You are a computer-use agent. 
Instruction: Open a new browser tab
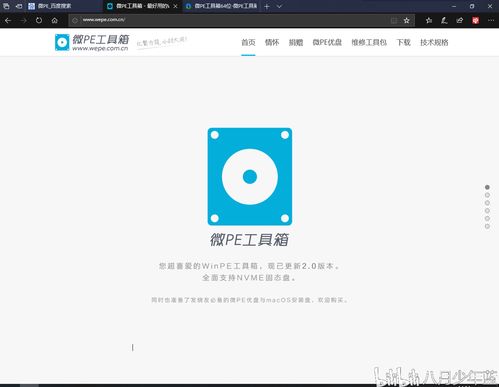267,6
